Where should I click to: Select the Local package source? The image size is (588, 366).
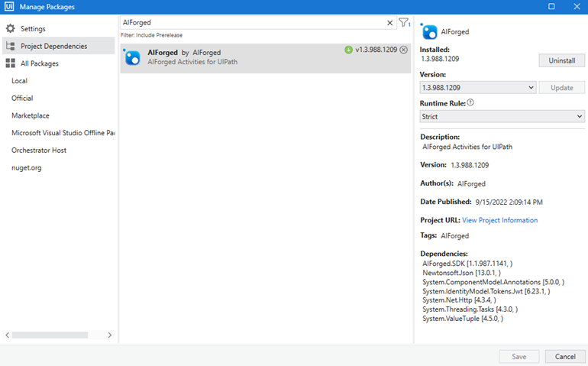point(19,81)
